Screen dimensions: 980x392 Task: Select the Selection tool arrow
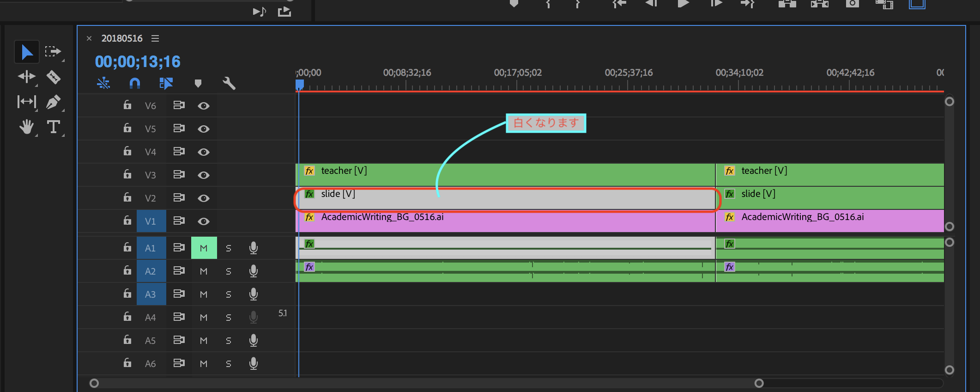pos(27,52)
